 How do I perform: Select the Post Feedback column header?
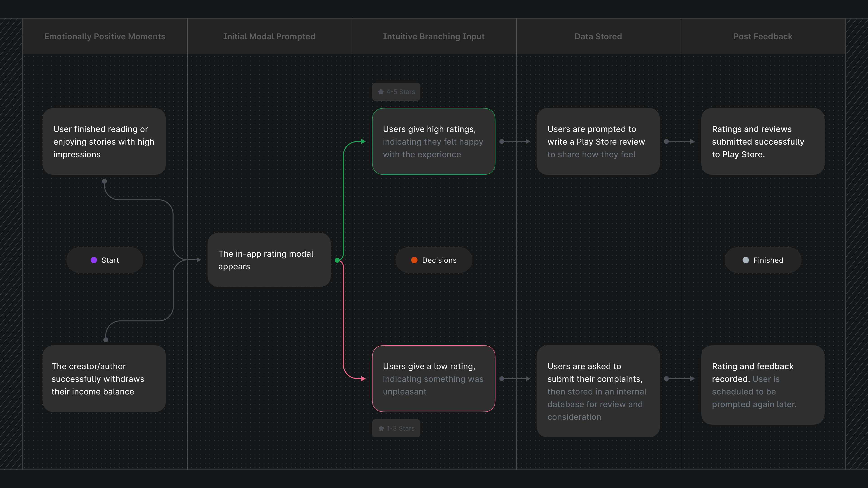coord(763,36)
